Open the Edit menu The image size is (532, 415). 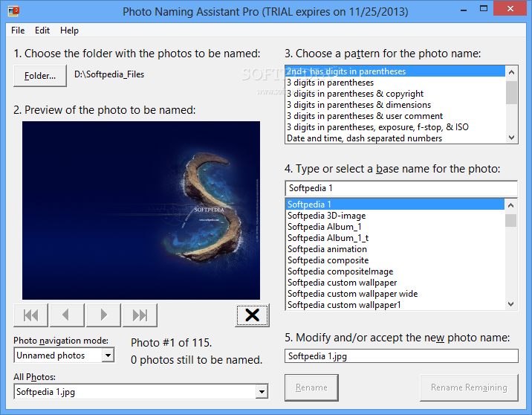pyautogui.click(x=42, y=30)
